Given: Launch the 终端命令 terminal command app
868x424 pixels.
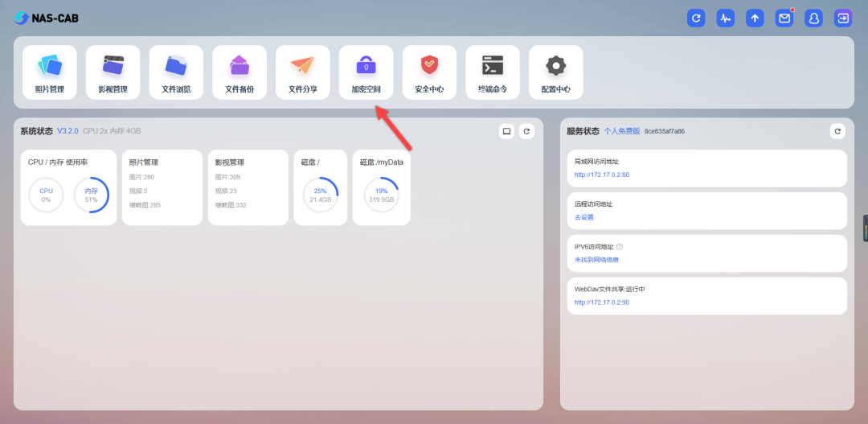Looking at the screenshot, I should (493, 72).
